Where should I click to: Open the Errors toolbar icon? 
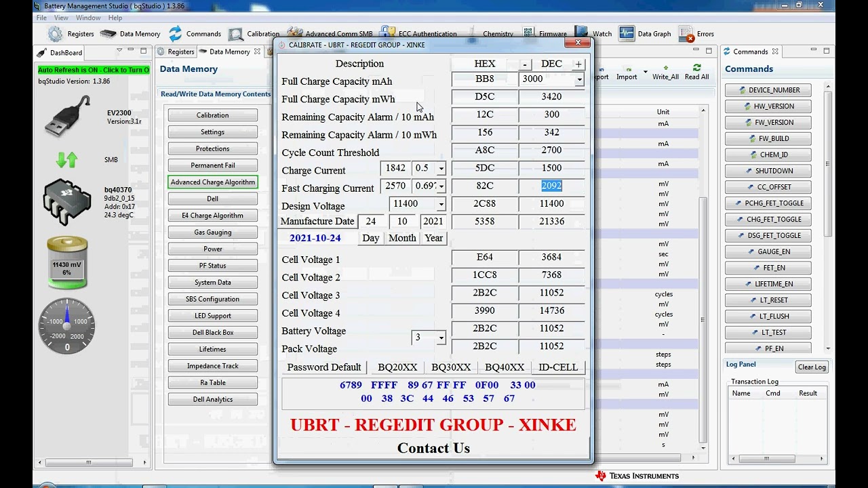696,34
